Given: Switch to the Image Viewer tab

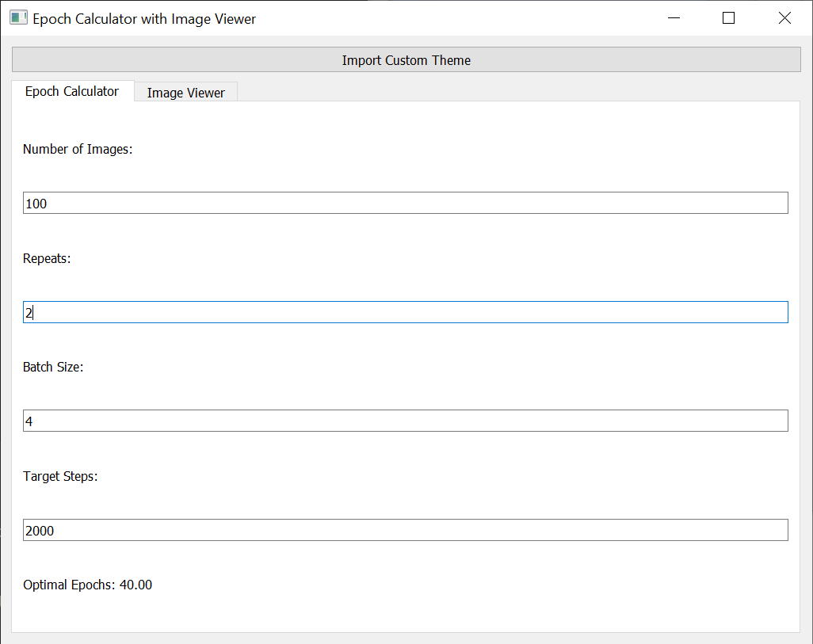Looking at the screenshot, I should coord(185,93).
